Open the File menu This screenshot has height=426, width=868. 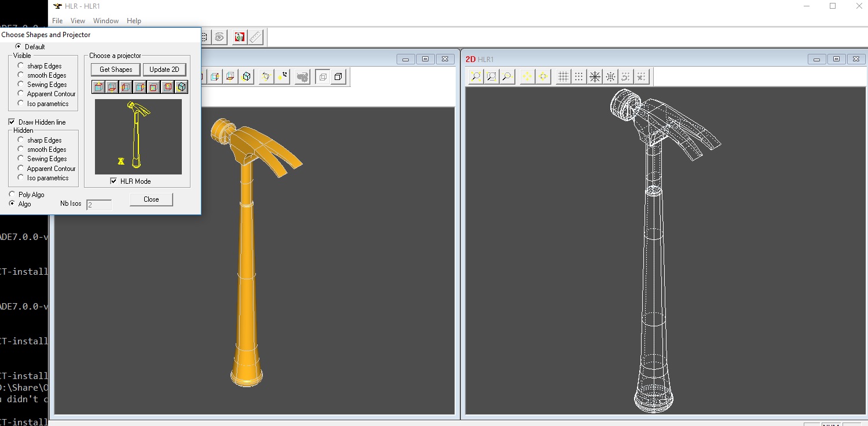tap(57, 21)
